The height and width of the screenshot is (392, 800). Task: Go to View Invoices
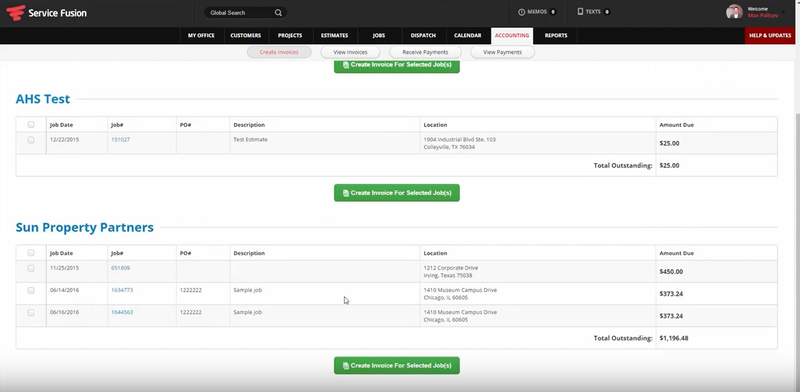coord(351,52)
